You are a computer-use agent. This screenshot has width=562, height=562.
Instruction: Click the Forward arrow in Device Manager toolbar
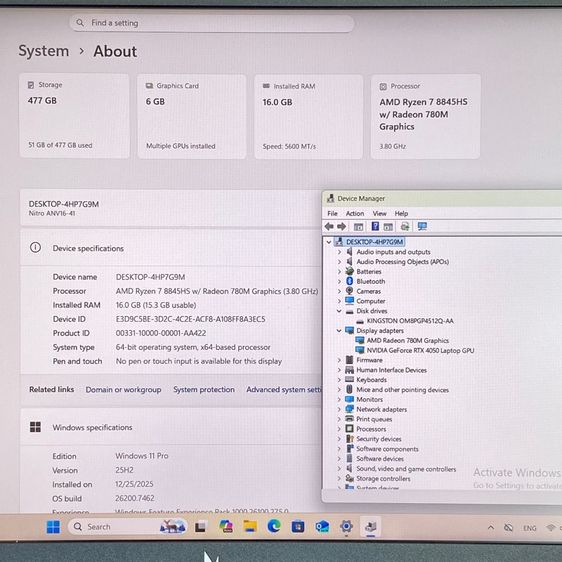pyautogui.click(x=342, y=226)
